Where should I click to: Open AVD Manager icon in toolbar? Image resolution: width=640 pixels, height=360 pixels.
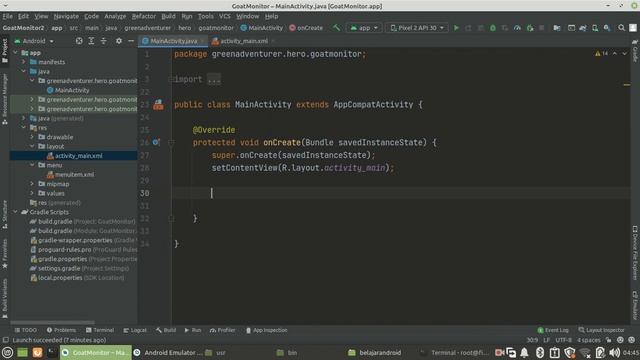[595, 28]
